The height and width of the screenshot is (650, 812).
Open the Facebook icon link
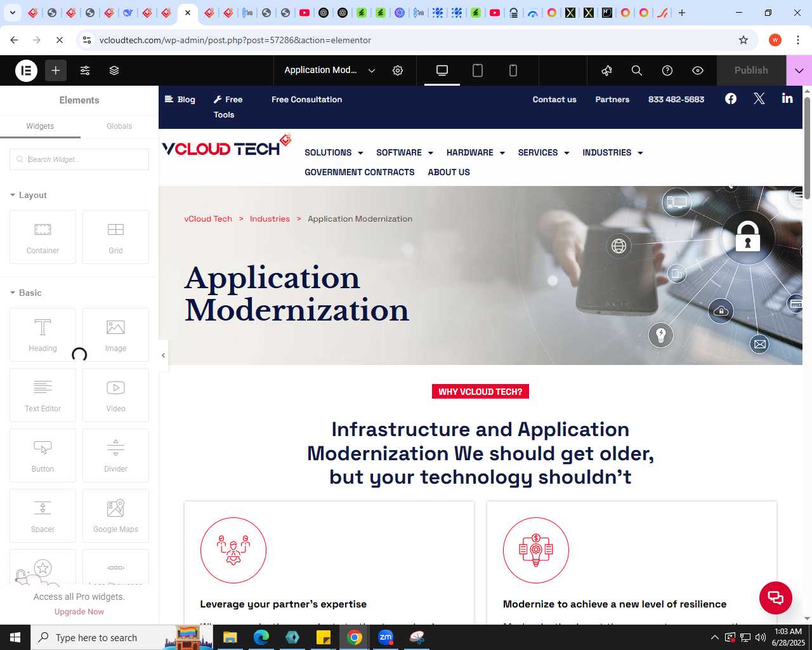pos(731,98)
